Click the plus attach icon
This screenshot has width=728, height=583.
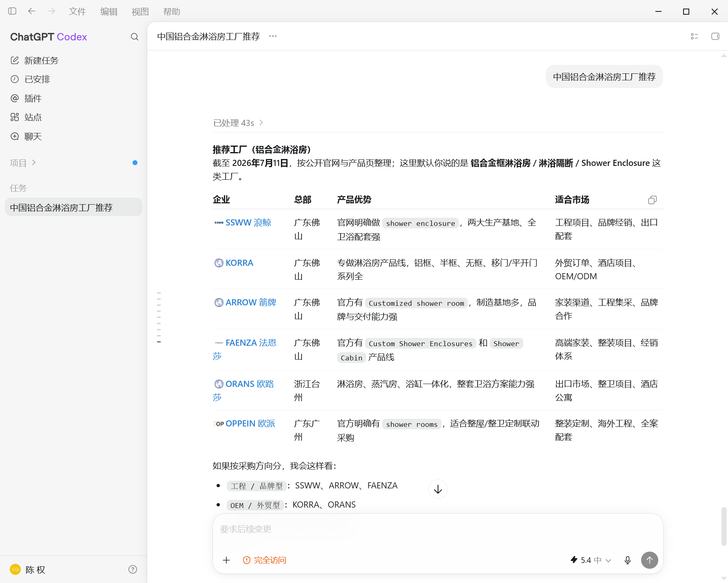click(226, 560)
